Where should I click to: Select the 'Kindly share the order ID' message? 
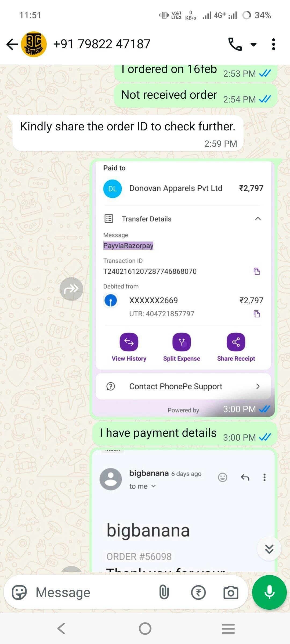pos(128,133)
